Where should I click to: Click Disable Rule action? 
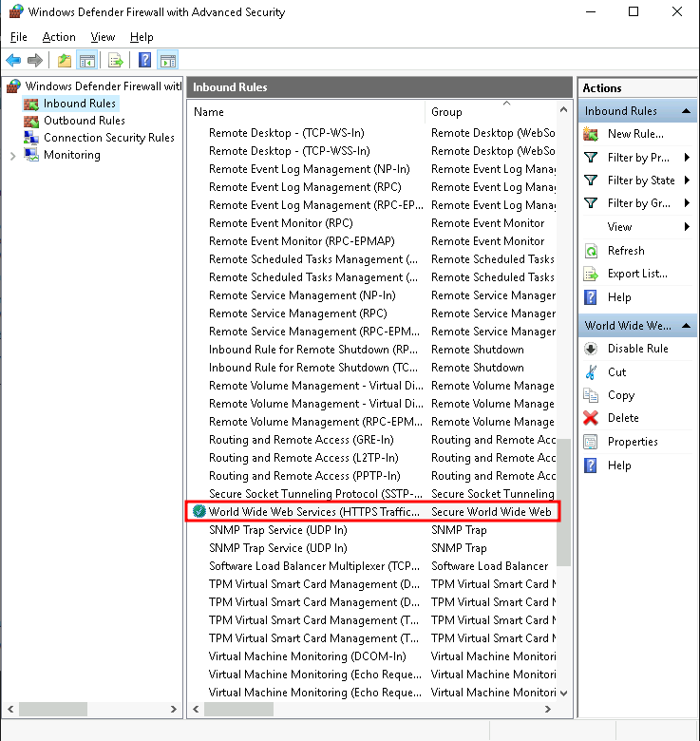pos(637,349)
